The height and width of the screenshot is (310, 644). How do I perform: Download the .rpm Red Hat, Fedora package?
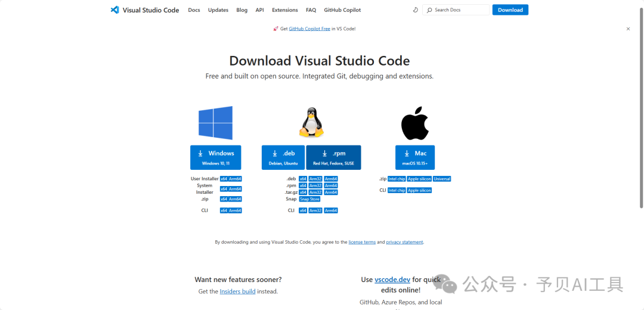click(333, 157)
